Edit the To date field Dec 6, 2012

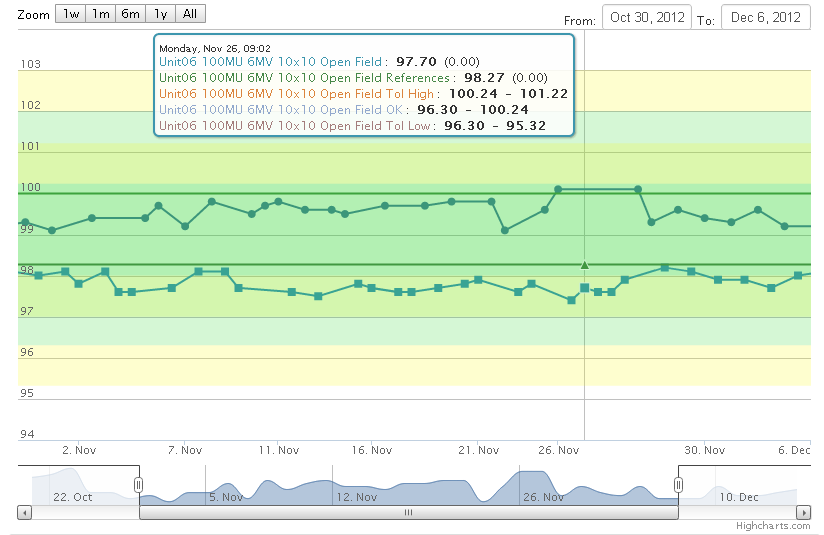pos(766,17)
